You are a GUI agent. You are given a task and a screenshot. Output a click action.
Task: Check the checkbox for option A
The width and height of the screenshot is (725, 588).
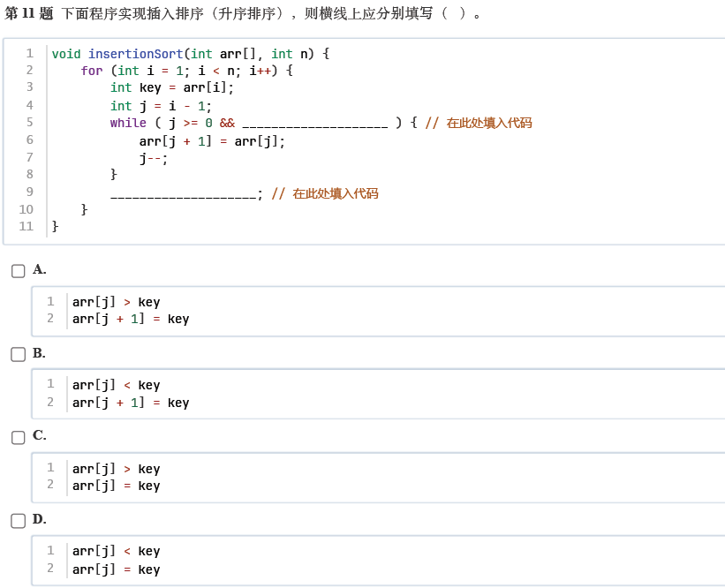(x=18, y=271)
